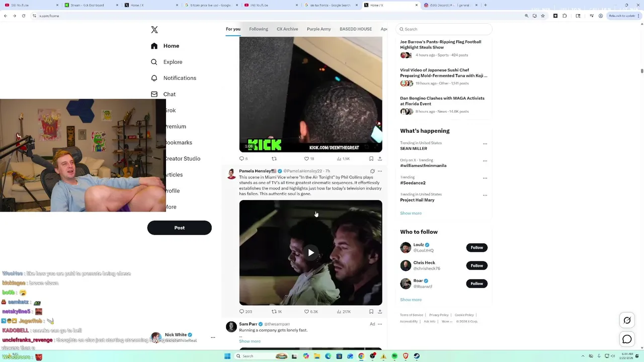The width and height of the screenshot is (644, 362).
Task: Open Steam from the taskbar
Action: [417, 356]
